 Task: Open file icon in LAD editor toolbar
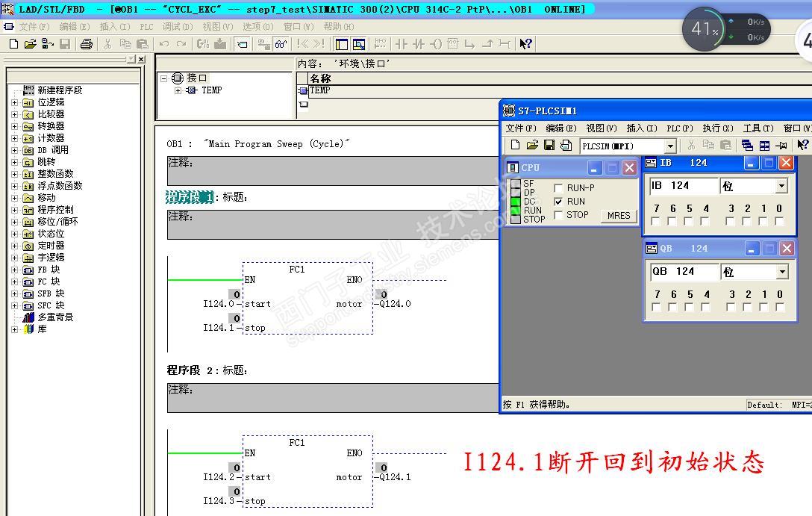pyautogui.click(x=31, y=44)
